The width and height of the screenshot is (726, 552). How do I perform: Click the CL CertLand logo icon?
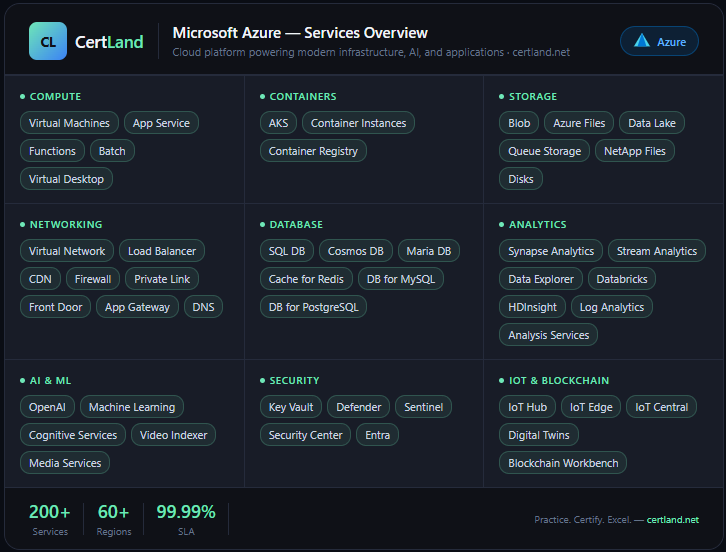click(x=48, y=41)
